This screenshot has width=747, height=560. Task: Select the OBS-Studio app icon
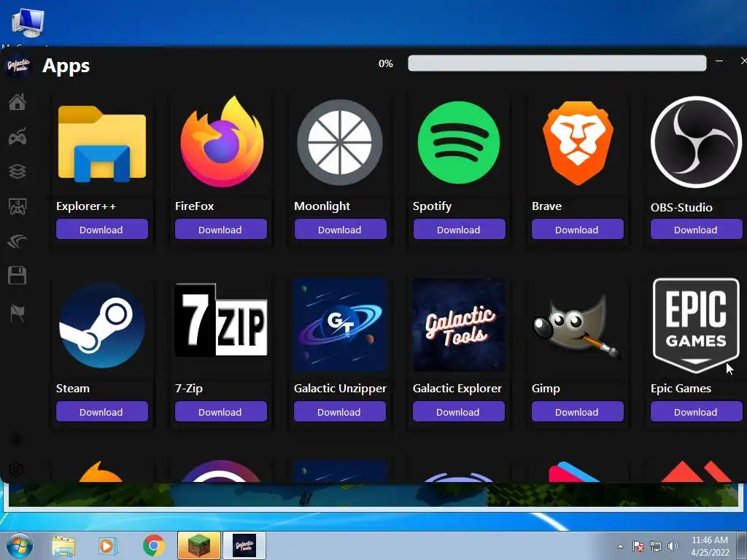pyautogui.click(x=696, y=142)
